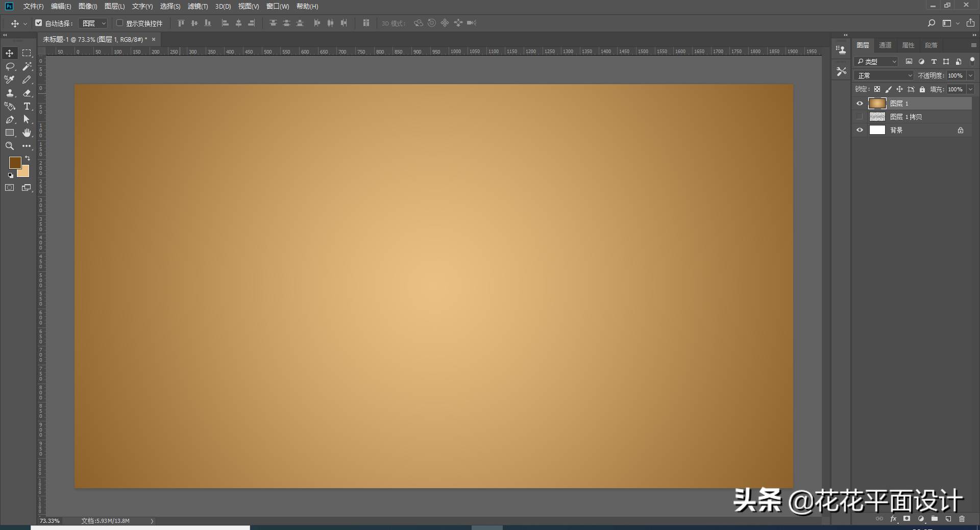Open the 正常 blend mode dropdown
Image resolution: width=980 pixels, height=530 pixels.
pyautogui.click(x=884, y=75)
